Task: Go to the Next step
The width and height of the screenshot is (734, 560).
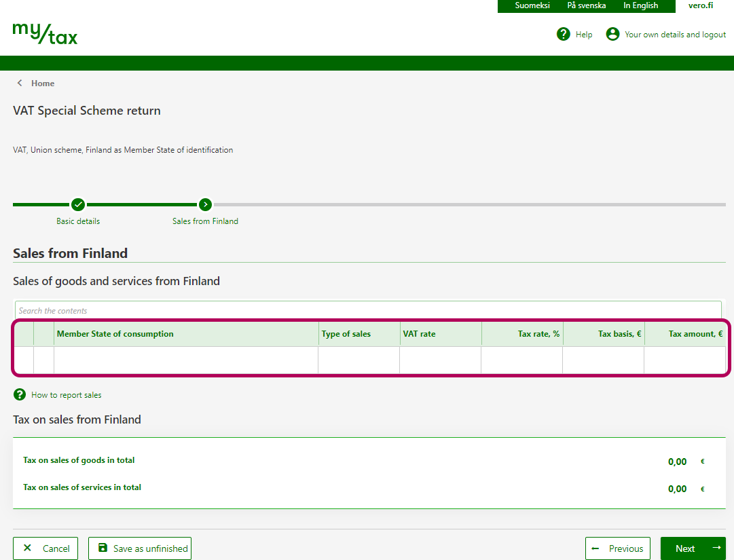Action: (693, 548)
